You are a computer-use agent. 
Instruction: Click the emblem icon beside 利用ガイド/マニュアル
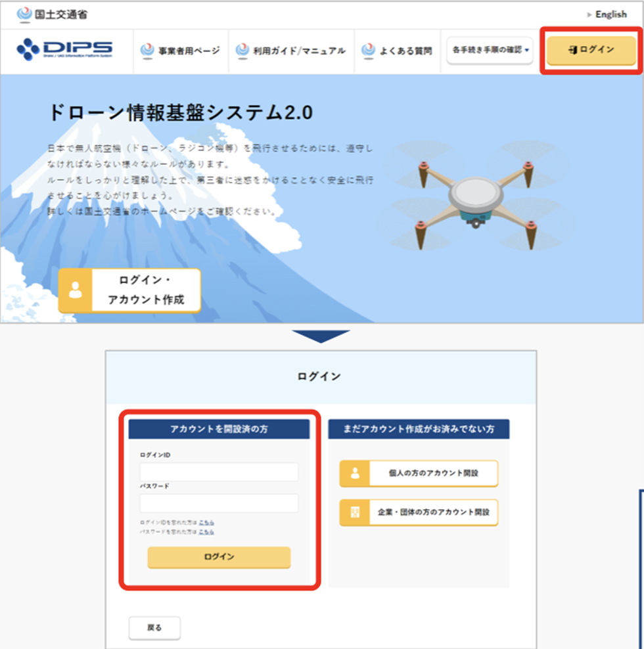coord(242,51)
